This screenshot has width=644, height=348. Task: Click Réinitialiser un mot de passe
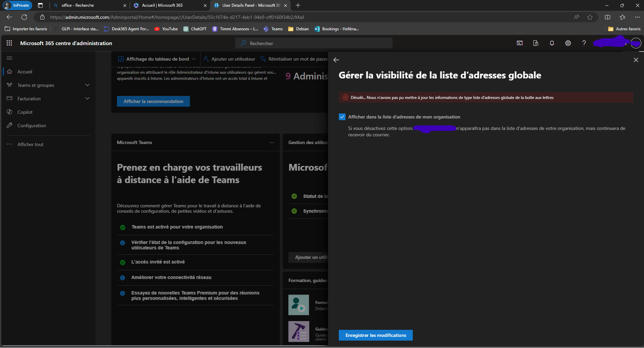(294, 59)
